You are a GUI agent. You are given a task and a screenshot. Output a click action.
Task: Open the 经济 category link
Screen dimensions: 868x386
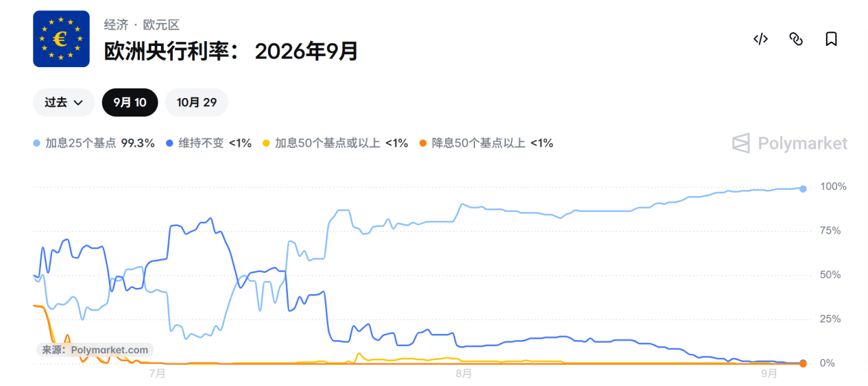[116, 25]
